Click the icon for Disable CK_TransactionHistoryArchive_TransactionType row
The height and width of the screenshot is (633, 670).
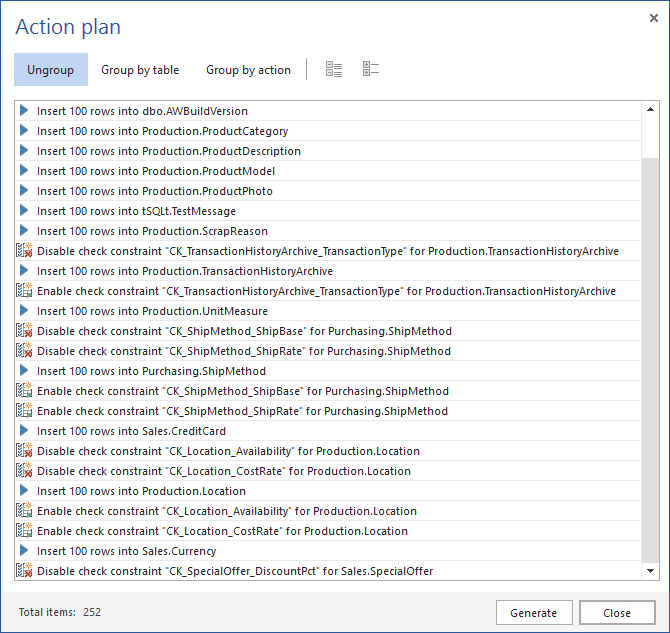(x=25, y=251)
